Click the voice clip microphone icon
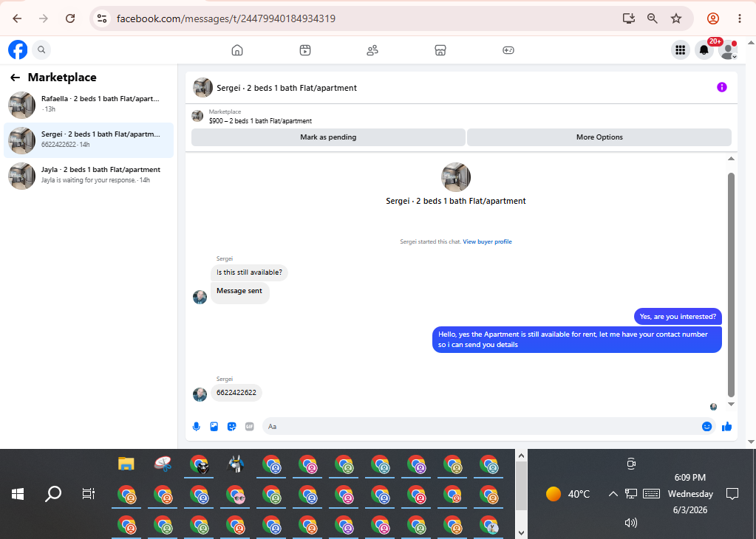The height and width of the screenshot is (539, 756). 197,427
